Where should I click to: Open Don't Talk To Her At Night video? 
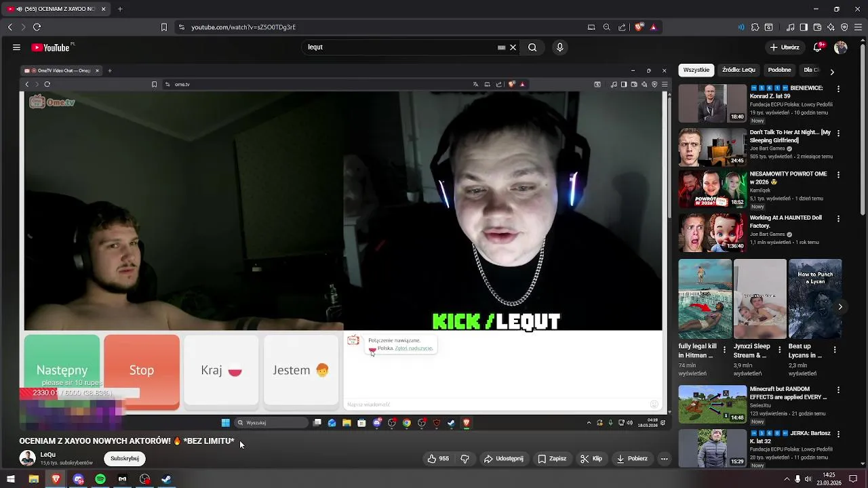click(x=713, y=147)
